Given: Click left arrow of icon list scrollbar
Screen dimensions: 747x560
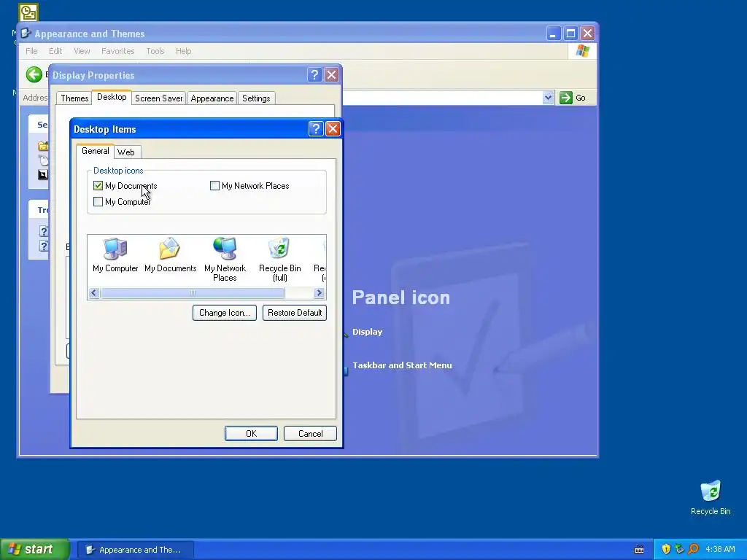Looking at the screenshot, I should (x=94, y=293).
